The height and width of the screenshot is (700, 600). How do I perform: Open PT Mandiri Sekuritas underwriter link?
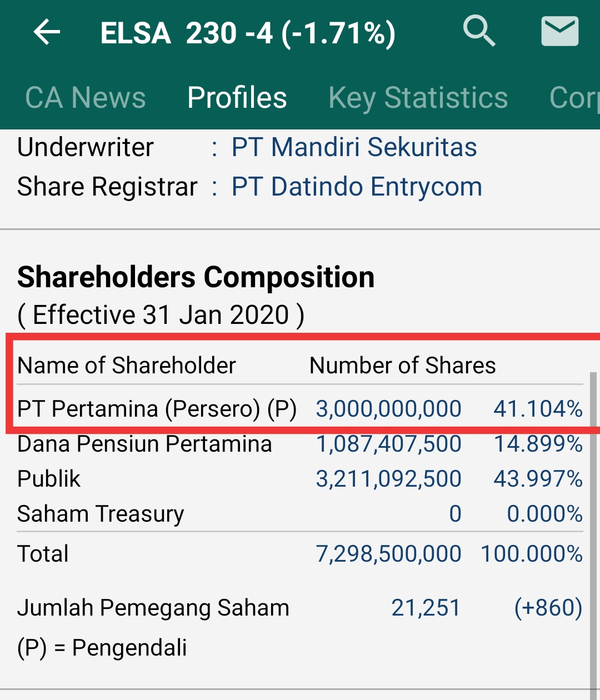(x=354, y=147)
